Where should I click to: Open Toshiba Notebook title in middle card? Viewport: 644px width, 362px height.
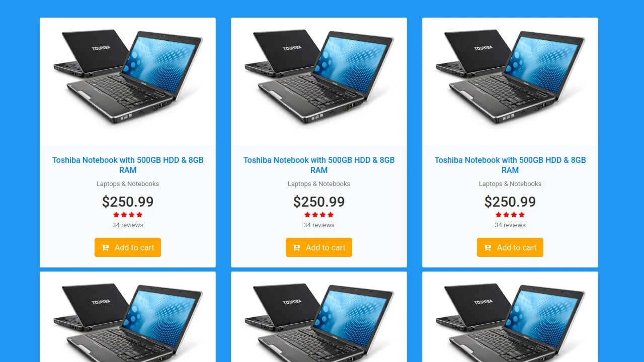point(319,165)
